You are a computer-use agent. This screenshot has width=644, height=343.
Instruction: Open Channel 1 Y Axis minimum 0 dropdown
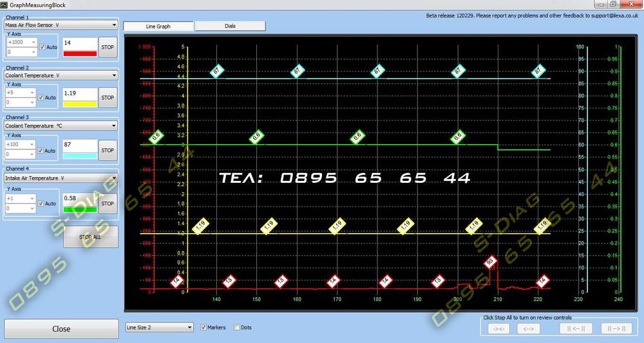point(22,52)
